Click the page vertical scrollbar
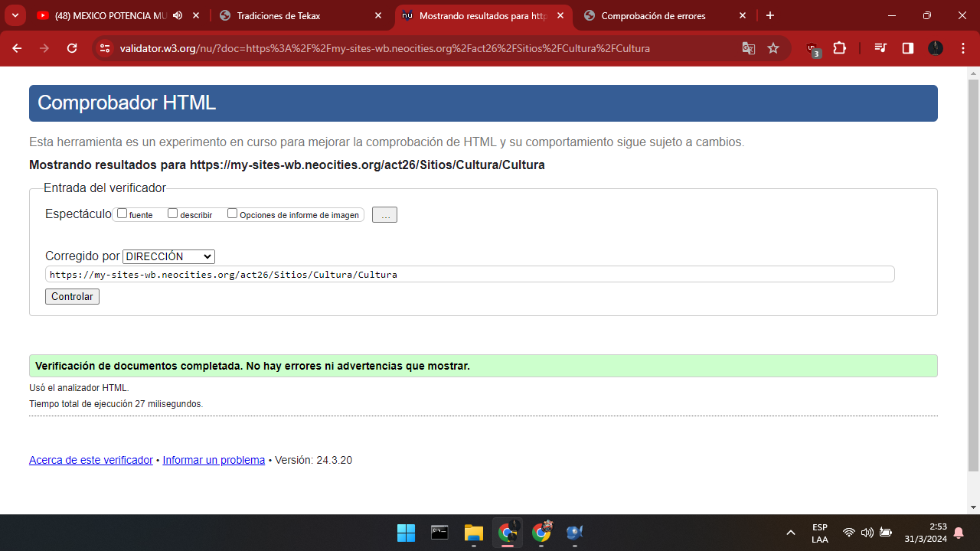Screen dimensions: 980x551 [x=974, y=275]
